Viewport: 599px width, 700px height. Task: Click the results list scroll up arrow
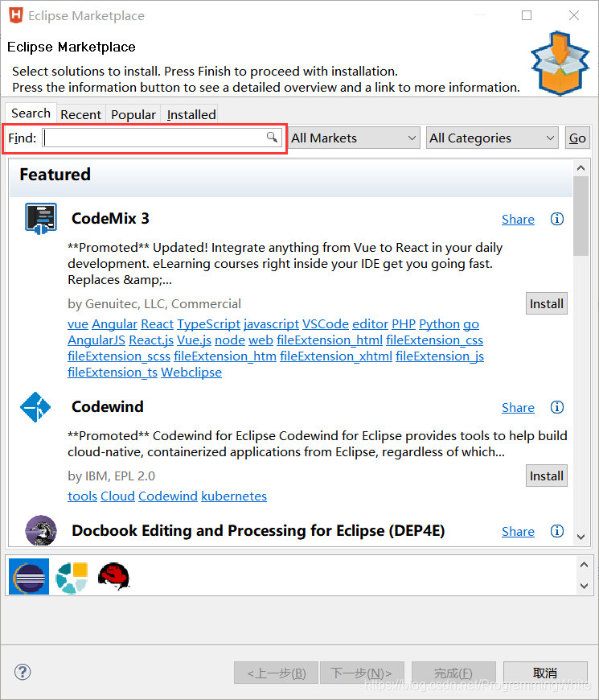point(581,168)
